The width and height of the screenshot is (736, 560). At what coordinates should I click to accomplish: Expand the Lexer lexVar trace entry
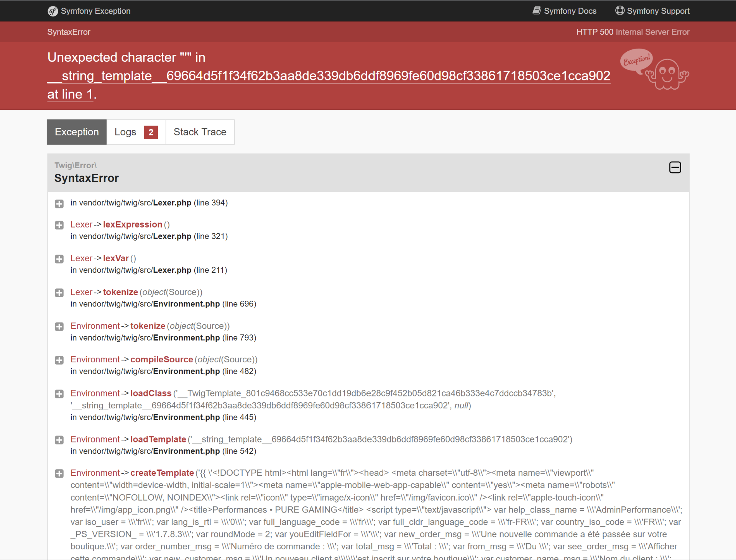tap(59, 259)
